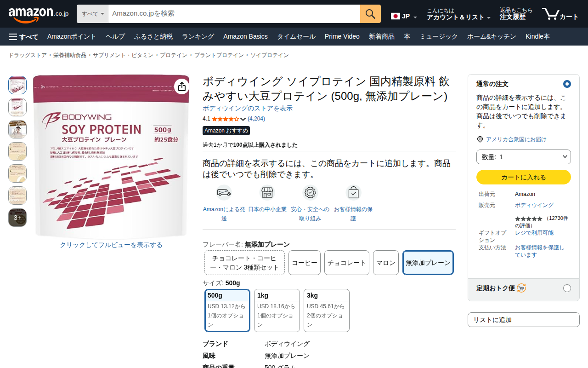The height and width of the screenshot is (368, 588).
Task: Click the ソイプロテイン breadcrumb
Action: point(270,55)
